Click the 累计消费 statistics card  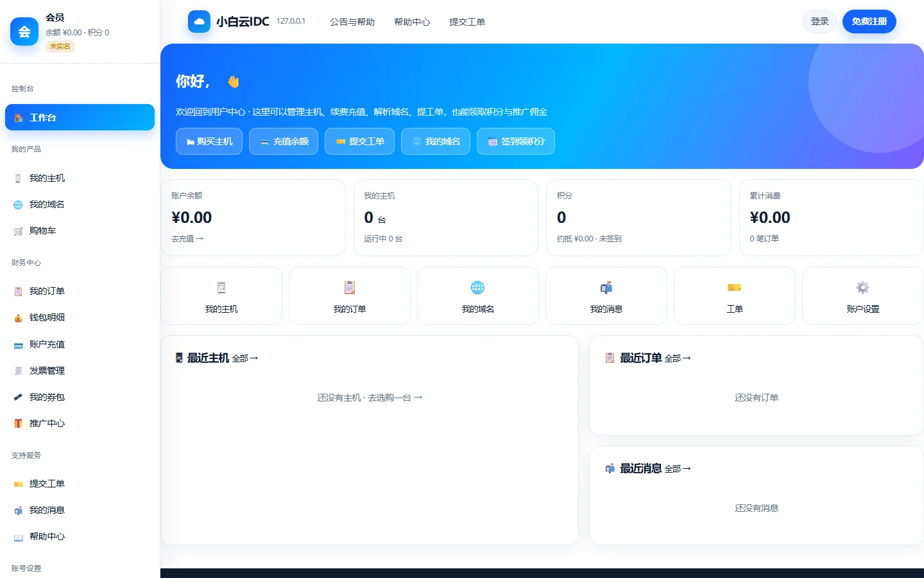coord(832,218)
